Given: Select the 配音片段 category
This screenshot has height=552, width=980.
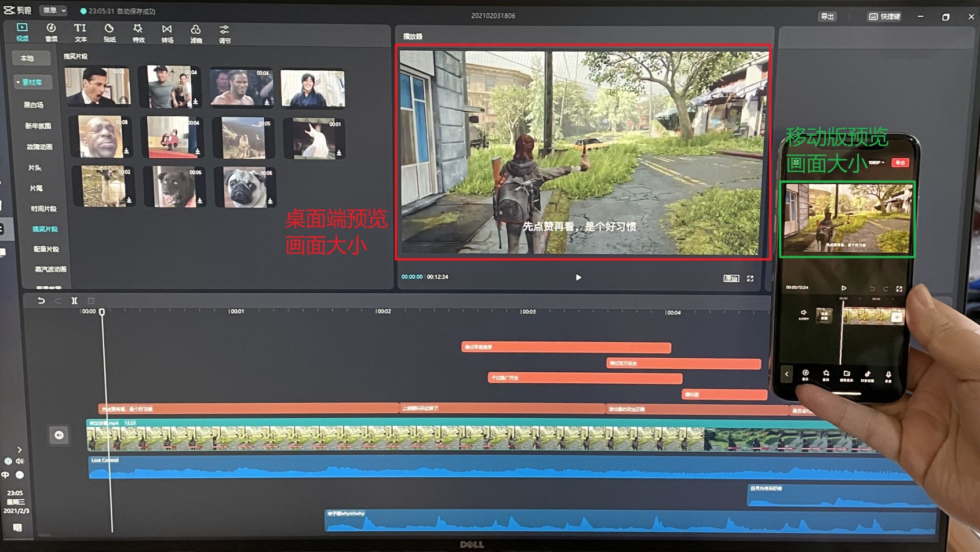Looking at the screenshot, I should [46, 249].
